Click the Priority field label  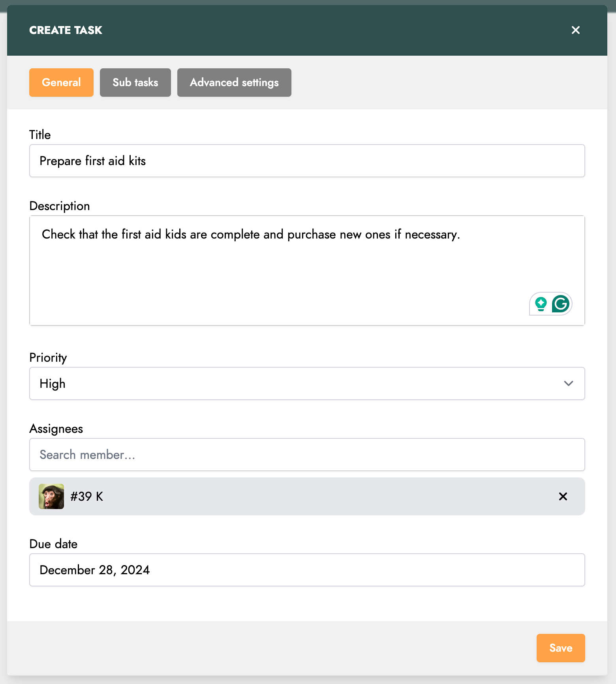[48, 357]
